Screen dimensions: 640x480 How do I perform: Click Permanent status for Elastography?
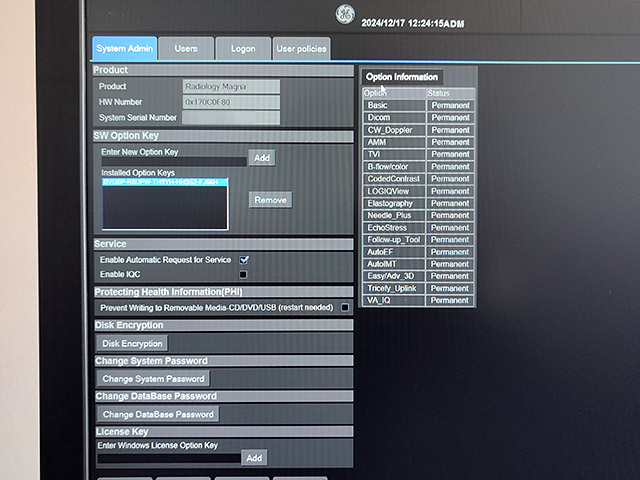[x=451, y=203]
